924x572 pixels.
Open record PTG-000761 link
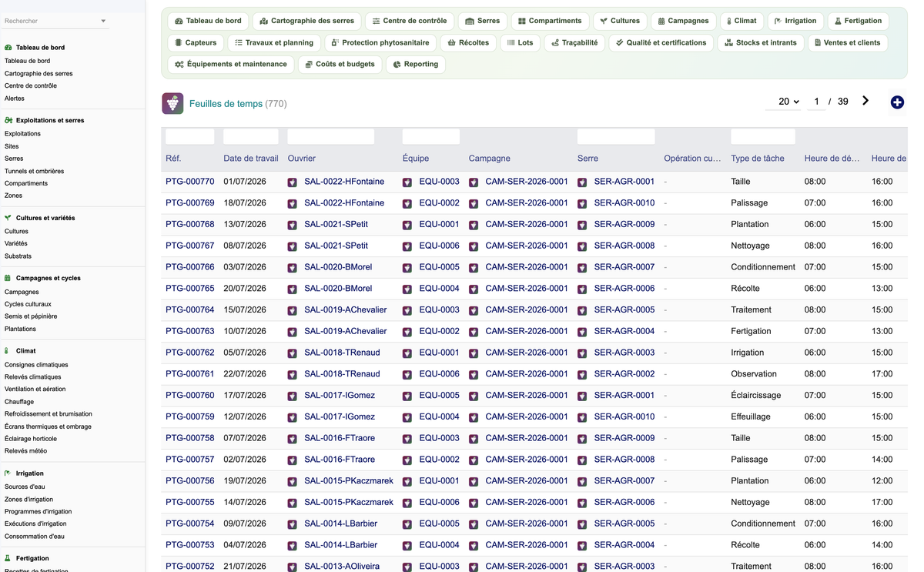tap(190, 374)
